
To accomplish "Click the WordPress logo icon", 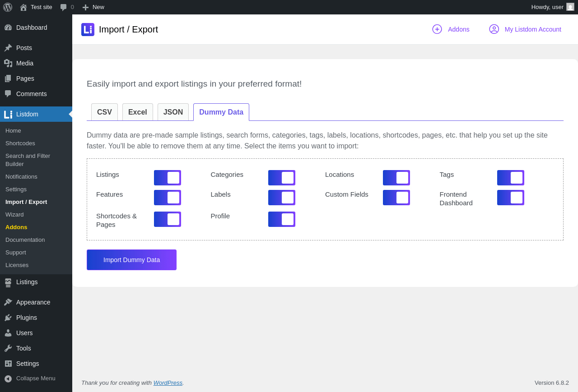I will 8,7.
